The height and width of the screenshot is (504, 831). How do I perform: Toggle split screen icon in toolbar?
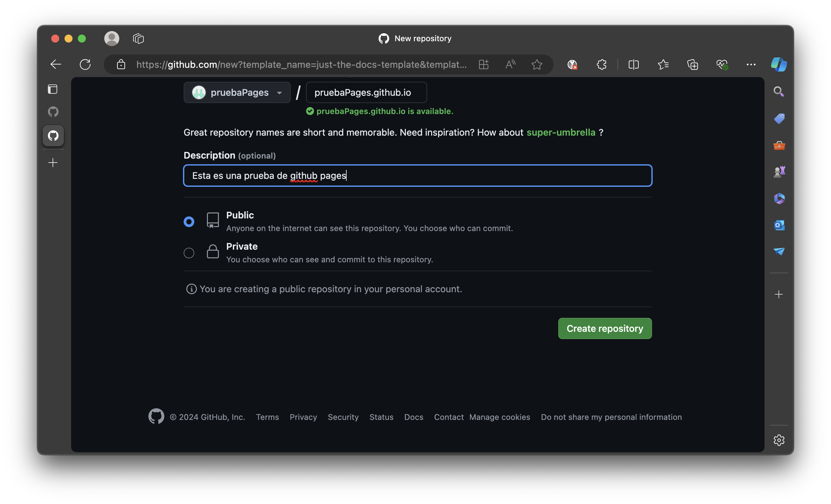pos(634,64)
